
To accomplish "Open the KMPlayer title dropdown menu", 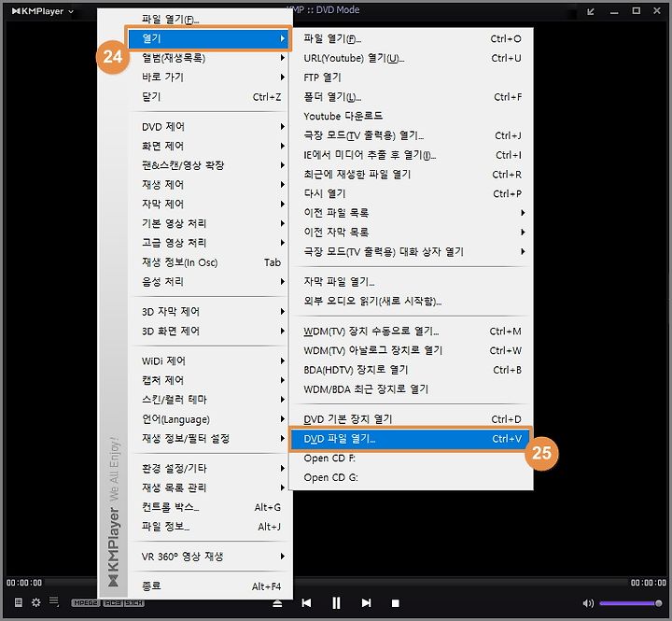I will pyautogui.click(x=42, y=11).
